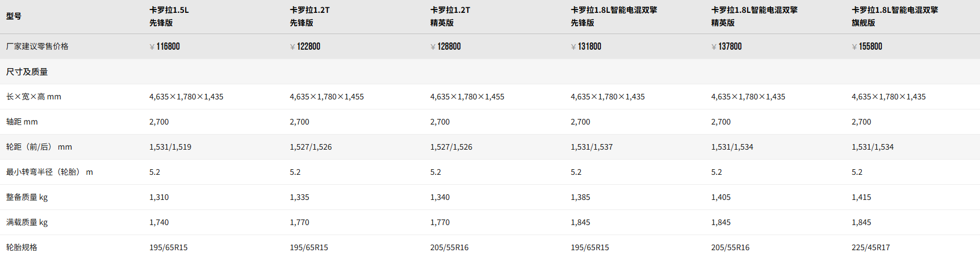Image resolution: width=980 pixels, height=258 pixels.
Task: Click the 型号 header label
Action: click(x=14, y=16)
